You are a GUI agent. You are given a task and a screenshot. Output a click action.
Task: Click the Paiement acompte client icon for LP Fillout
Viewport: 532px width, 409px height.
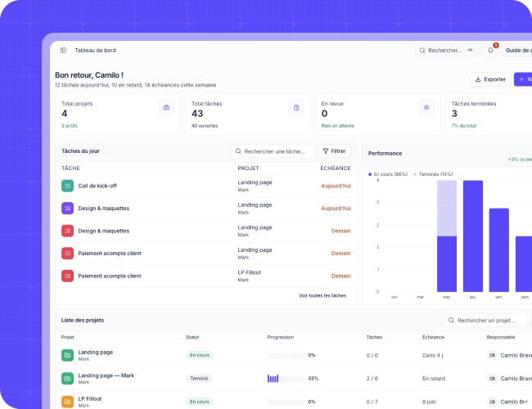[67, 276]
